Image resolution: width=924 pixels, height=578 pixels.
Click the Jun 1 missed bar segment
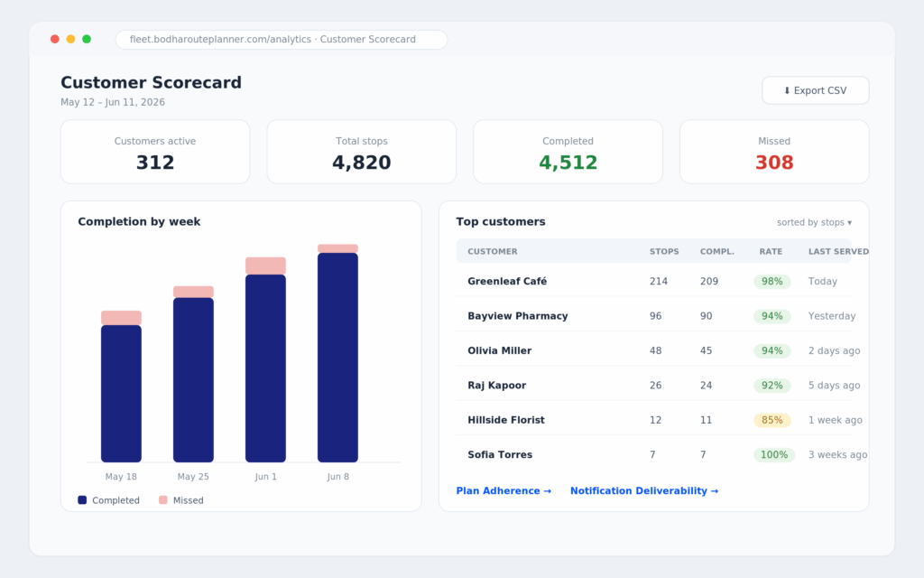click(266, 266)
